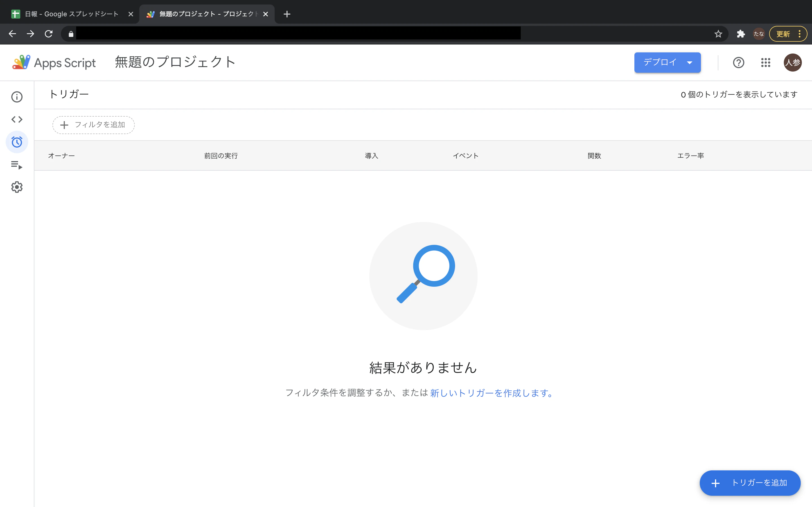This screenshot has height=507, width=812.
Task: Open the browser extensions puzzle icon
Action: click(741, 34)
